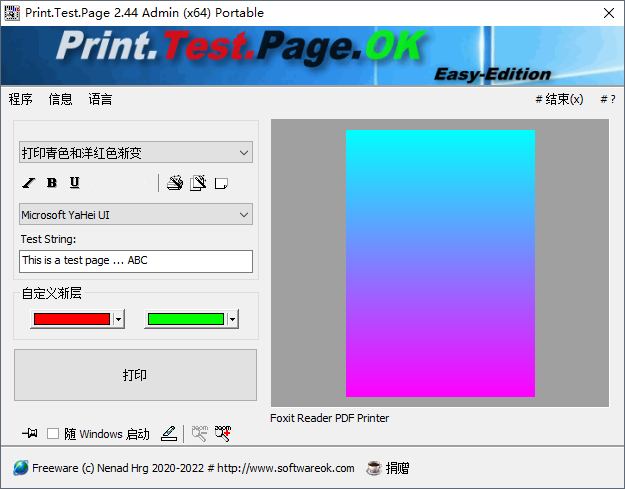
Task: Toggle italic text formatting
Action: coord(29,183)
